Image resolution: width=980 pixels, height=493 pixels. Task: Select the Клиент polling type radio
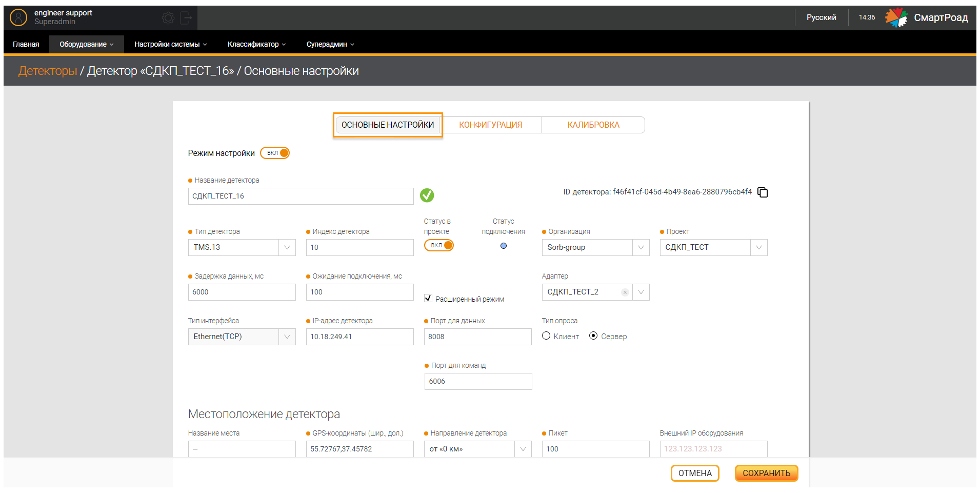546,336
